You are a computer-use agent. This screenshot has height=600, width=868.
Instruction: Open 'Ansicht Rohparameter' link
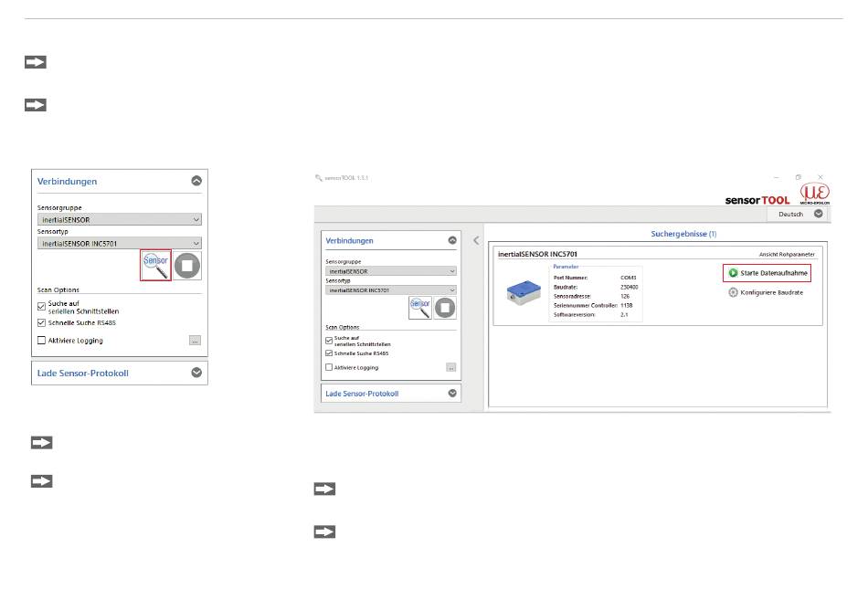tap(787, 255)
